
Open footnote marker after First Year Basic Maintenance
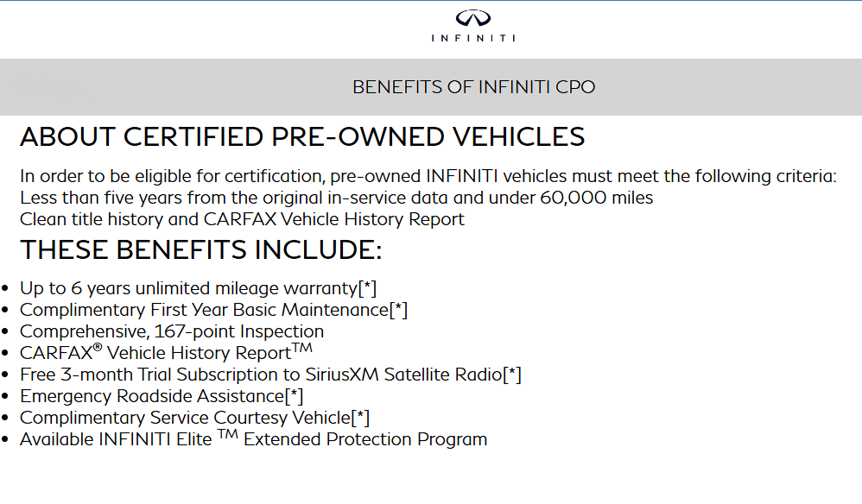[x=398, y=310]
